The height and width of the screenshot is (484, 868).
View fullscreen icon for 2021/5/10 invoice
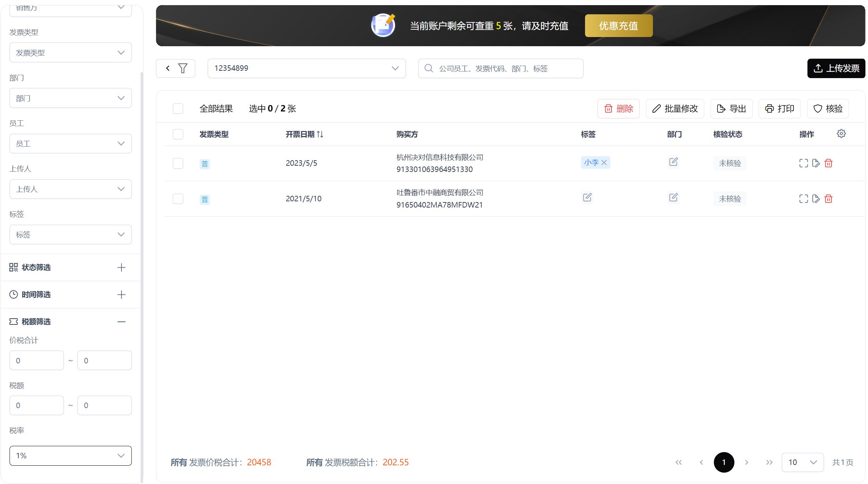803,199
